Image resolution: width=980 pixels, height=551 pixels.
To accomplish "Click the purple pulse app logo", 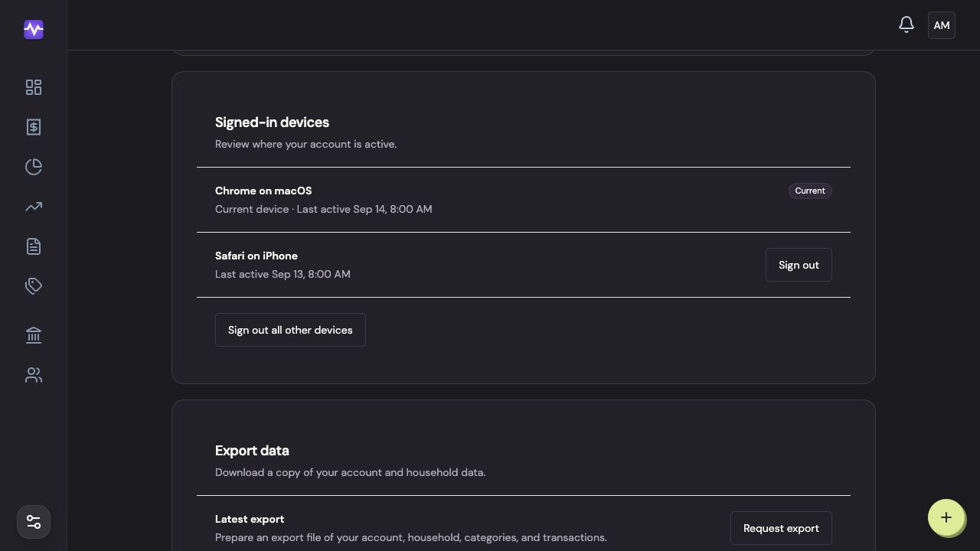I will tap(34, 29).
